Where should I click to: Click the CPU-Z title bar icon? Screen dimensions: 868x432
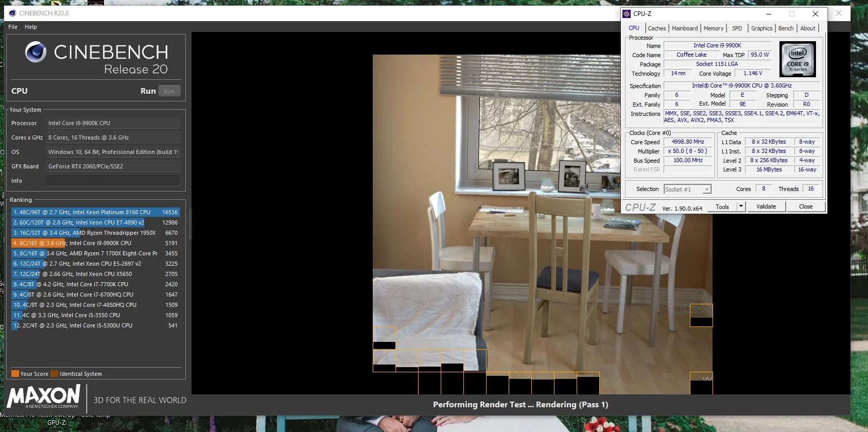(627, 14)
